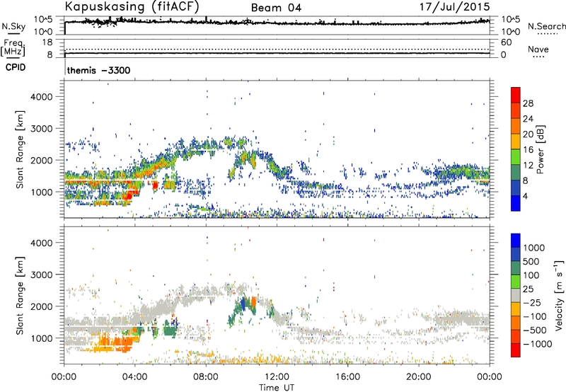This screenshot has width=566, height=392.
Task: Pick the -25 to -100 yellow Velocity segment
Action: 516,309
